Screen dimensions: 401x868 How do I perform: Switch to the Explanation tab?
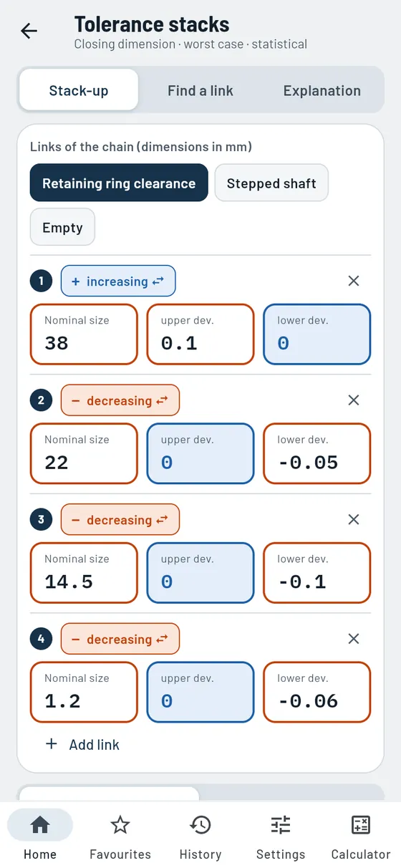(x=322, y=90)
